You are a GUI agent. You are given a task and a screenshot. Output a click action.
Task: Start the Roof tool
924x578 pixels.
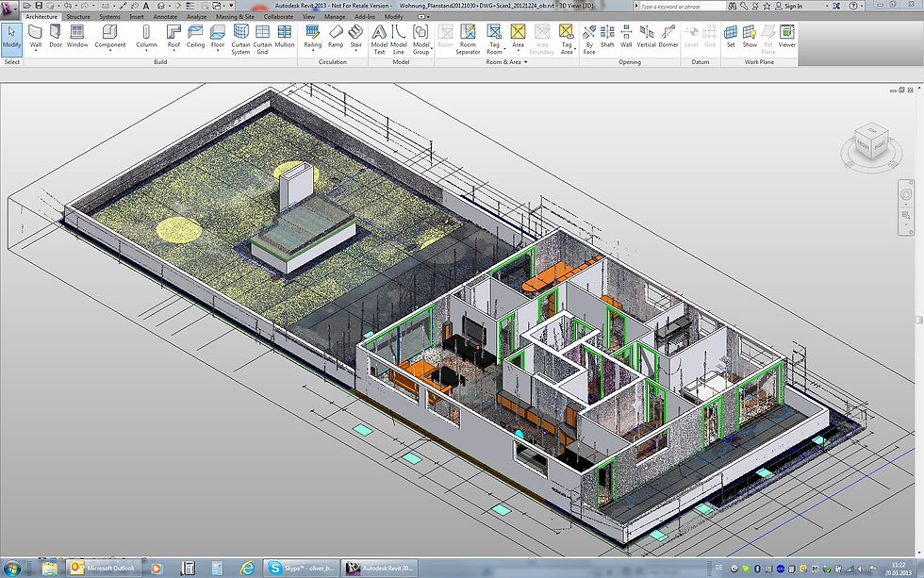click(173, 37)
